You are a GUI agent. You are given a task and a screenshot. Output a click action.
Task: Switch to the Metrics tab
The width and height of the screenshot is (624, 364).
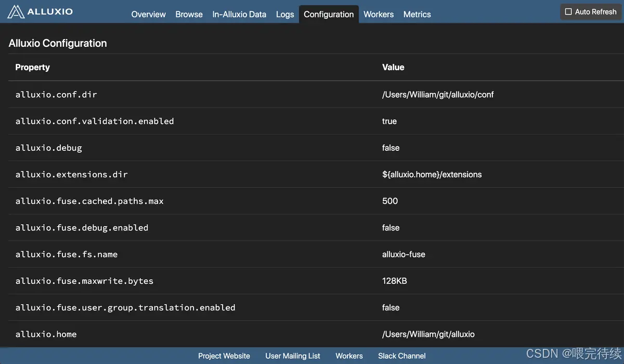tap(417, 15)
